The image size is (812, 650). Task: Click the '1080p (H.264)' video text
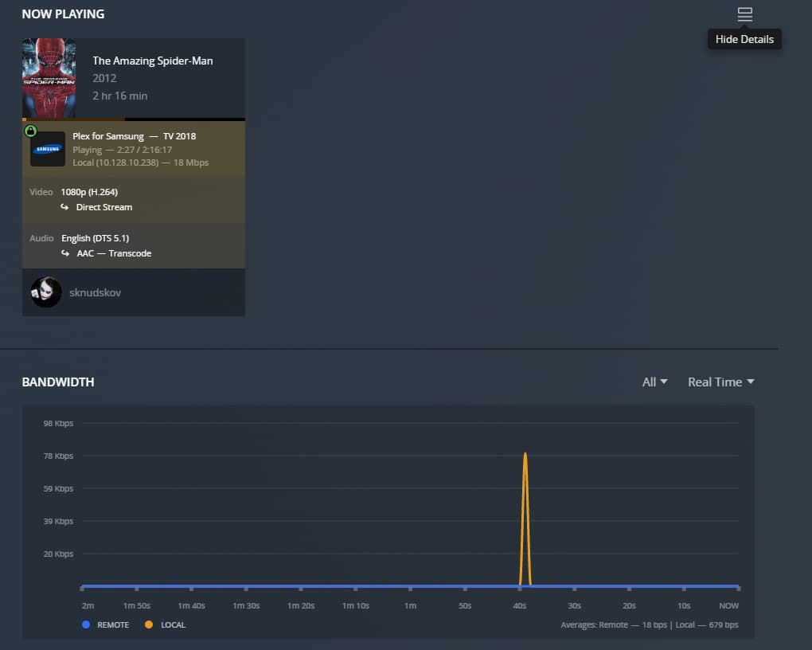[89, 192]
